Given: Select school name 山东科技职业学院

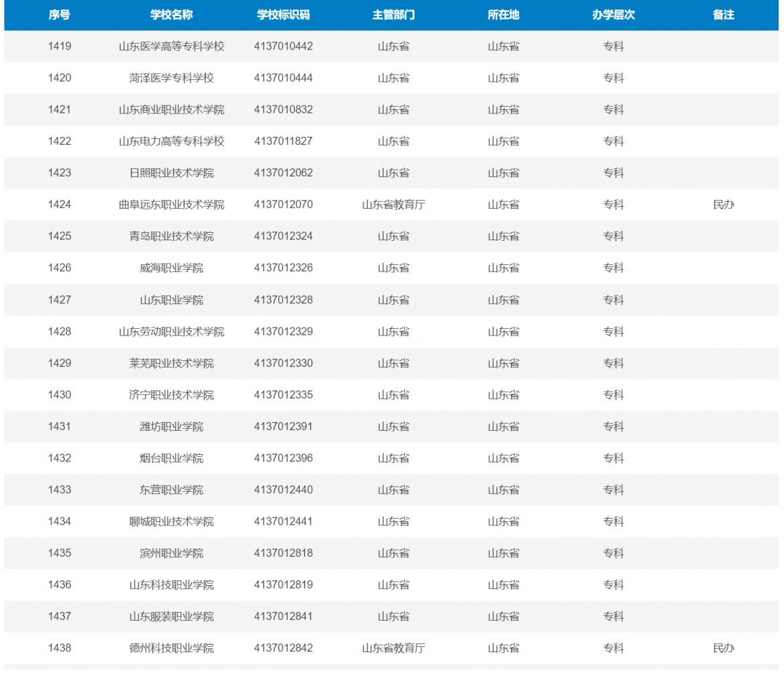Looking at the screenshot, I should coord(172,585).
